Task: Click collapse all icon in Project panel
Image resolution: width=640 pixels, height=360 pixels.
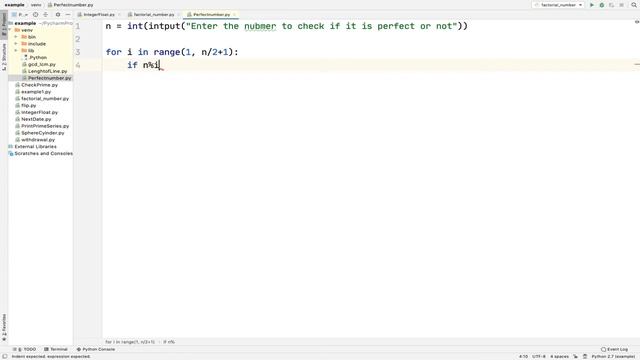Action: (x=46, y=14)
